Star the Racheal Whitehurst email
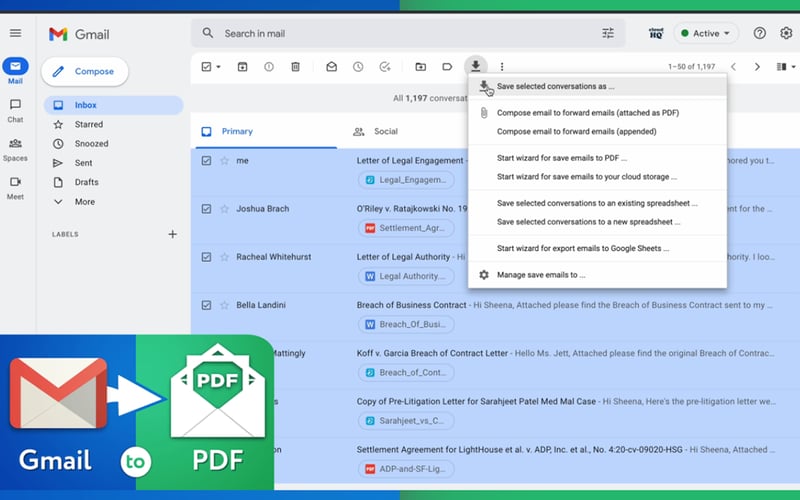Viewport: 800px width, 500px height. 224,257
